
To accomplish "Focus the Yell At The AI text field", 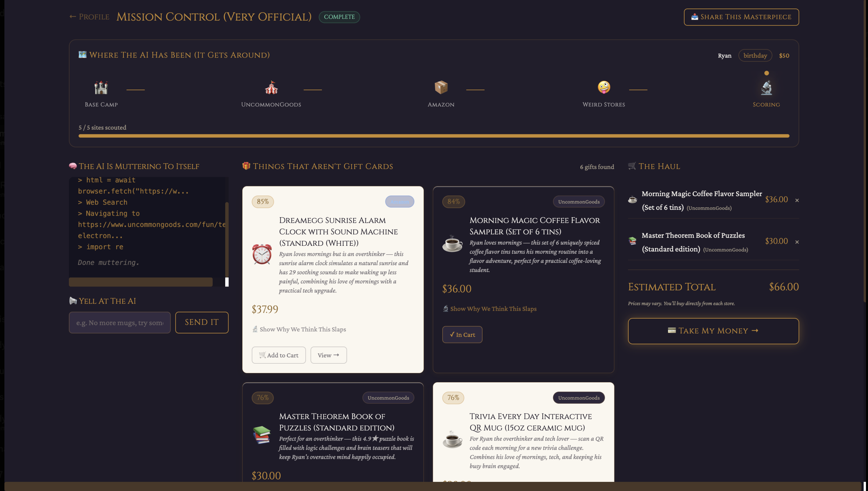I will 120,323.
